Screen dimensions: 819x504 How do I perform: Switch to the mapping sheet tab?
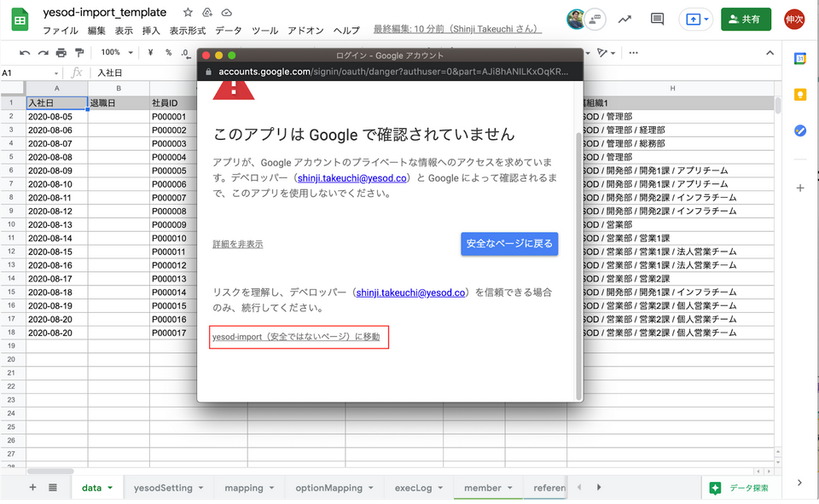pyautogui.click(x=244, y=488)
